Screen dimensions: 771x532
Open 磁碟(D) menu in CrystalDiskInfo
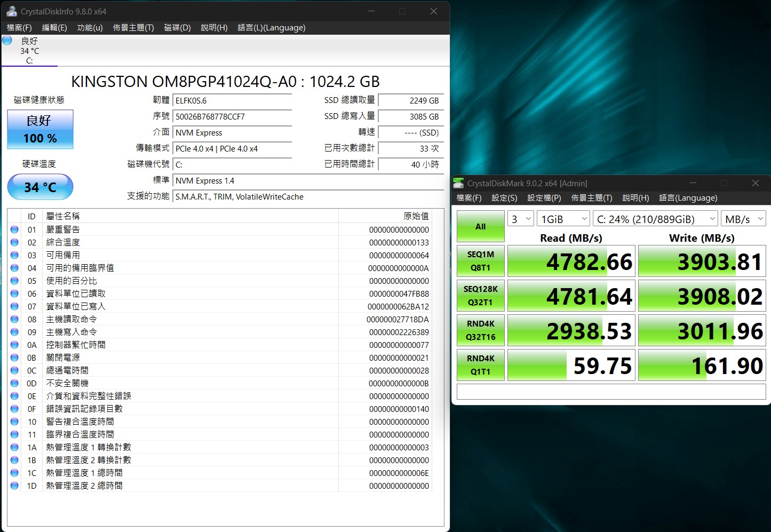tap(177, 28)
